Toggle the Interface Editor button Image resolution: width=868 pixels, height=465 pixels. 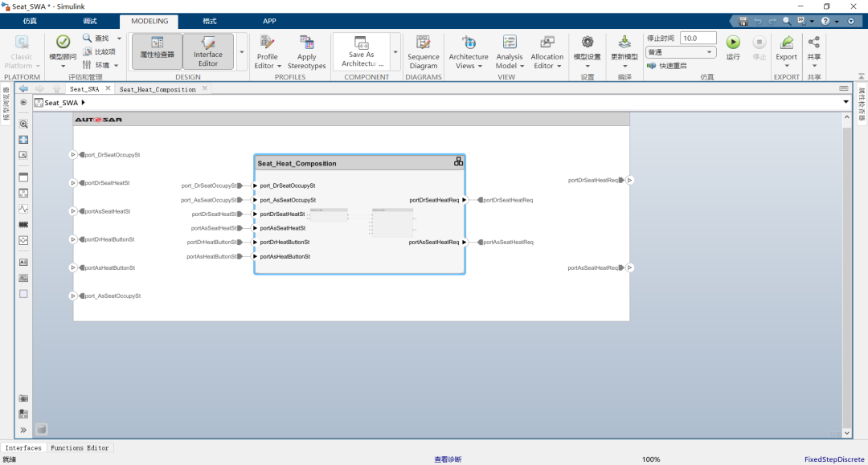(208, 51)
